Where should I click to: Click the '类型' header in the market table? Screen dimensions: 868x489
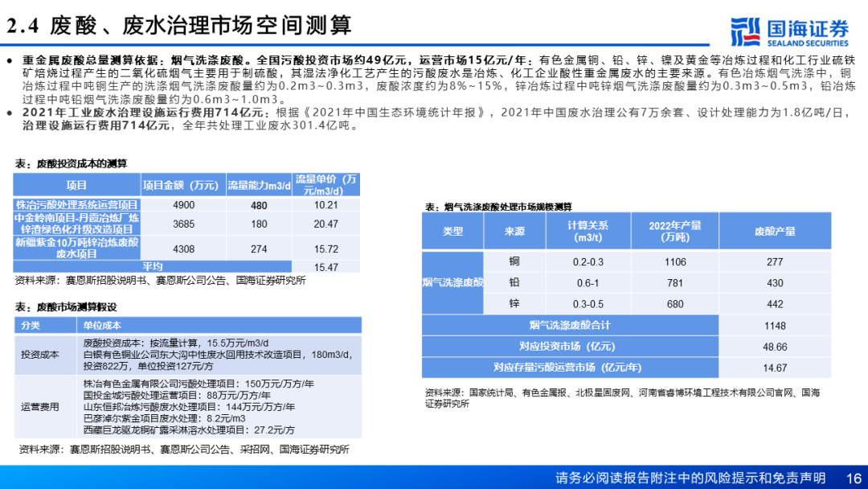tap(452, 231)
